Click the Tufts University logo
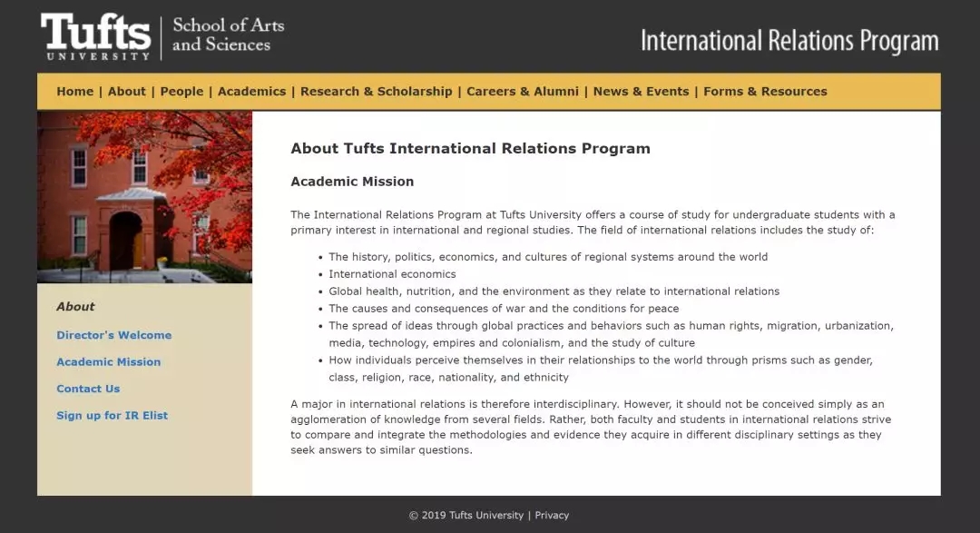This screenshot has width=980, height=533. (x=95, y=36)
